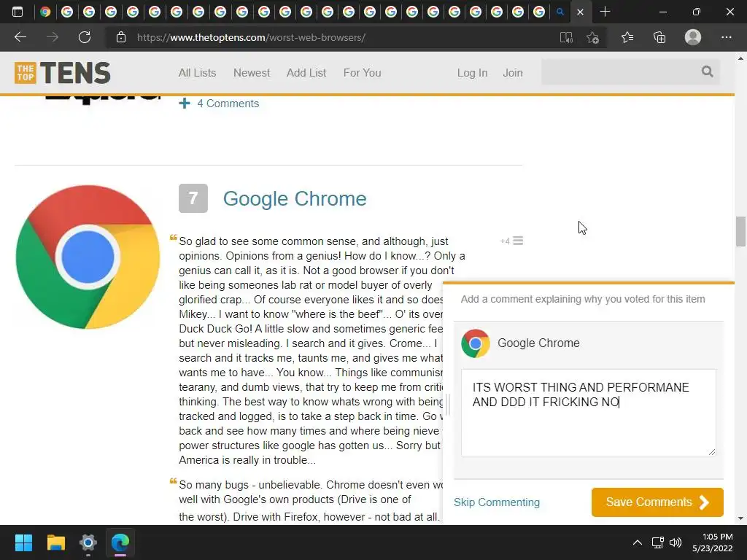The height and width of the screenshot is (560, 747).
Task: Open the Add List page
Action: [306, 73]
